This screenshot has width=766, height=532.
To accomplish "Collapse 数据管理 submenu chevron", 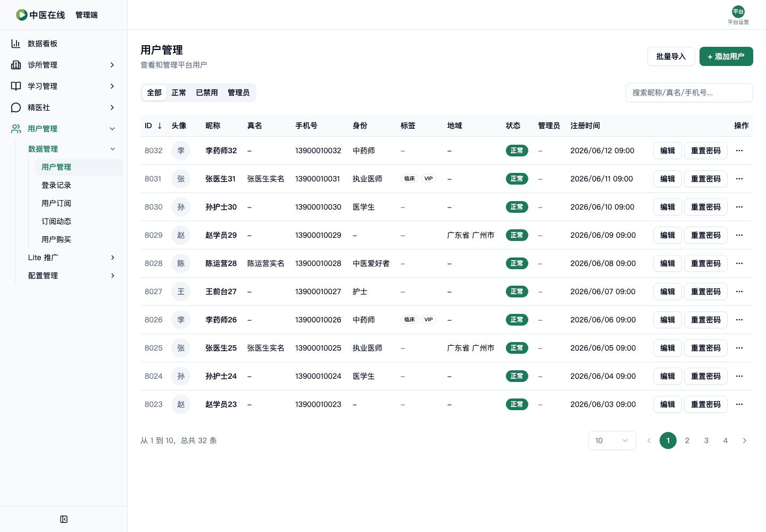I will [x=113, y=149].
